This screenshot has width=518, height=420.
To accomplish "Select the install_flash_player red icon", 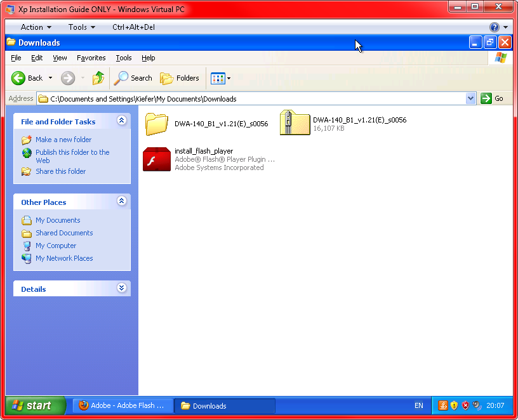I will [x=157, y=159].
